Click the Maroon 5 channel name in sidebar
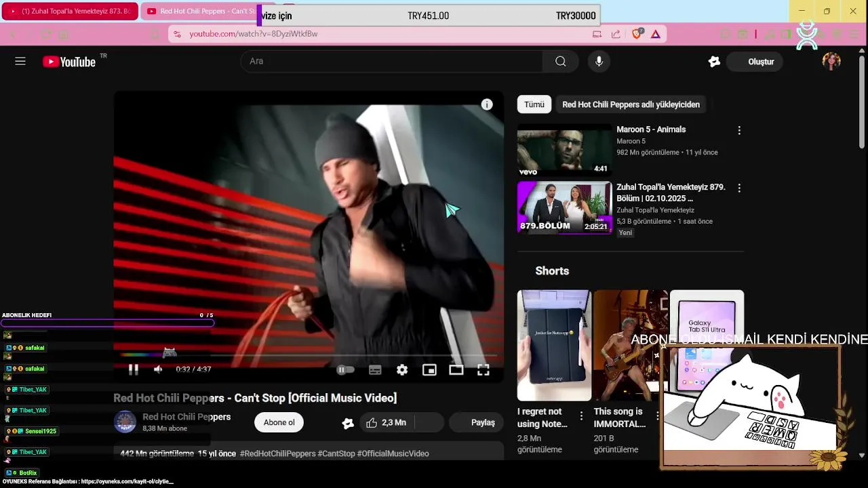 pos(631,141)
